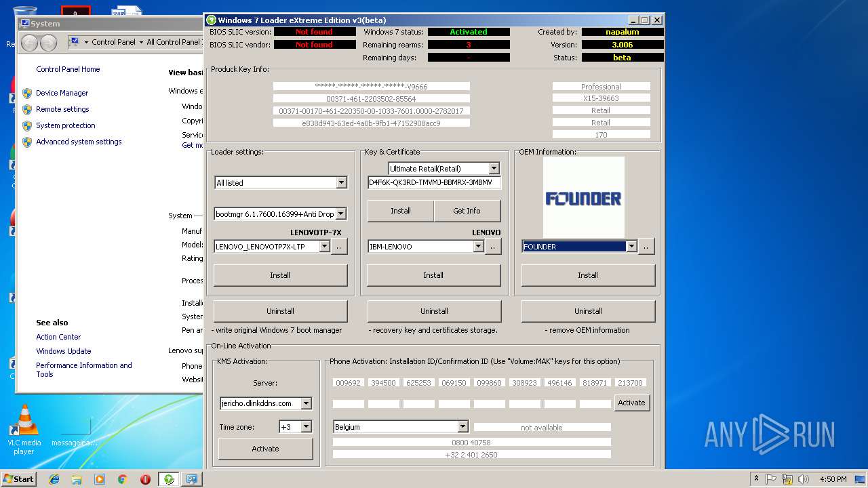Click Install key button beside Get Info

pyautogui.click(x=401, y=211)
